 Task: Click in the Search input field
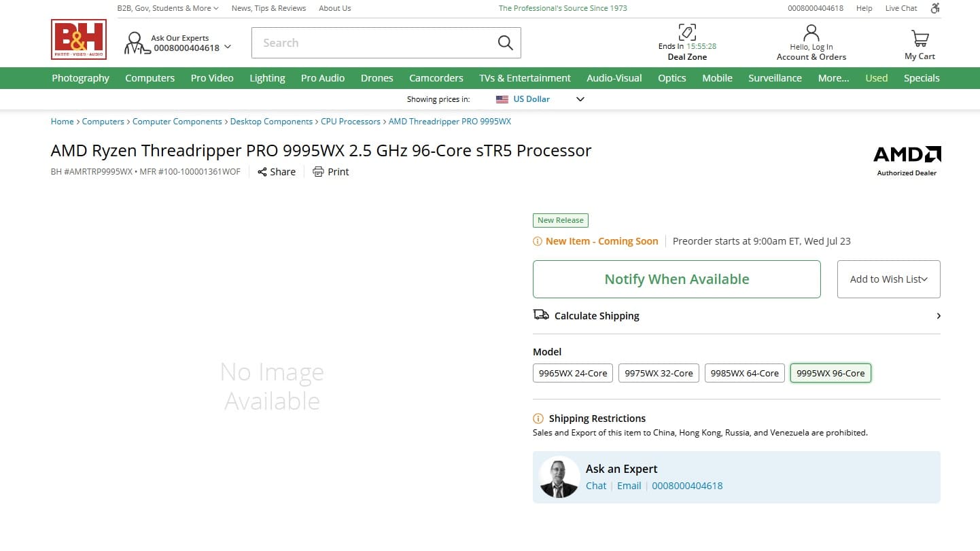pos(374,43)
